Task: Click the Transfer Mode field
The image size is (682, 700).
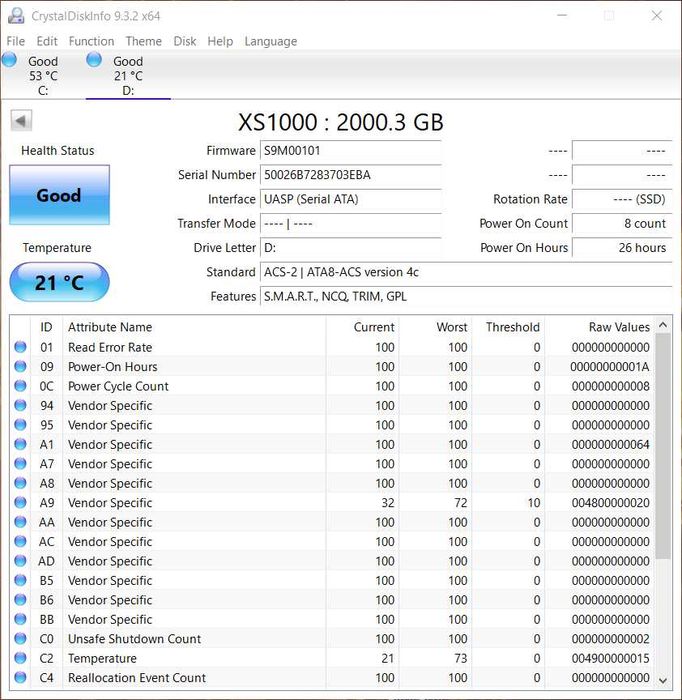Action: (350, 223)
